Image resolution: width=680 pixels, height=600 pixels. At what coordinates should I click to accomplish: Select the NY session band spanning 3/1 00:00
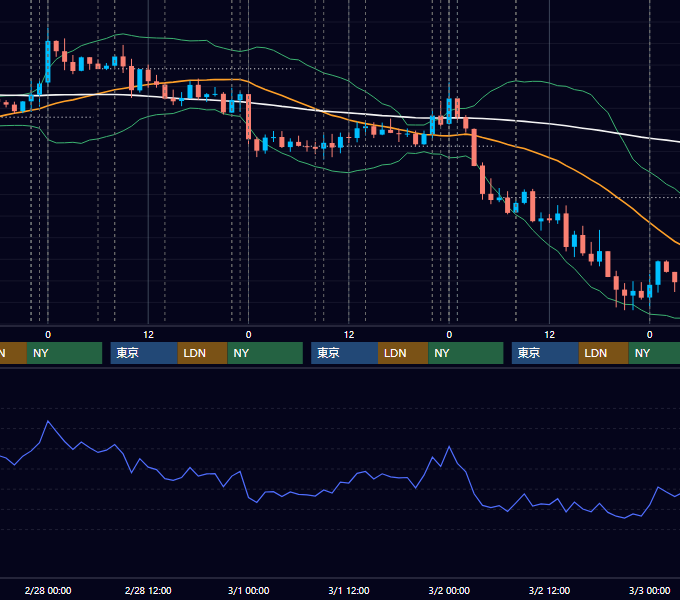(265, 353)
